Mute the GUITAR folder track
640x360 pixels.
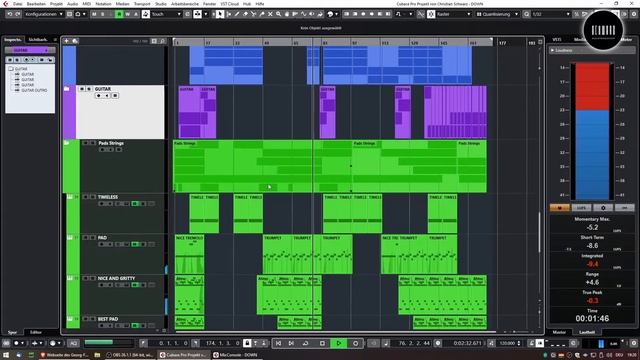click(82, 89)
